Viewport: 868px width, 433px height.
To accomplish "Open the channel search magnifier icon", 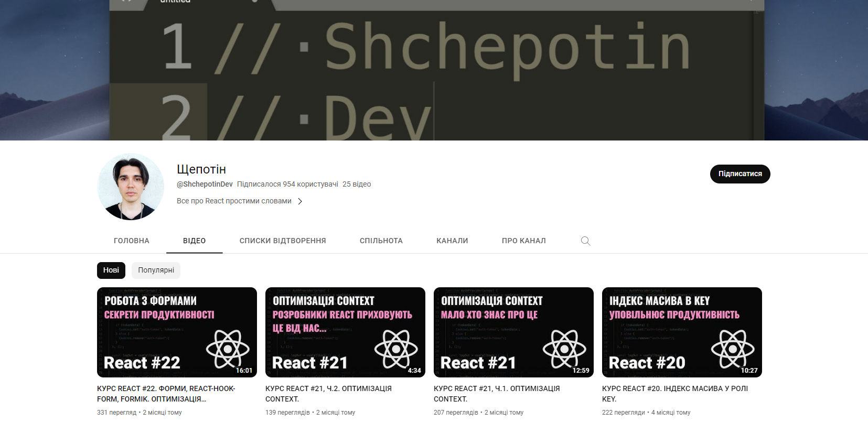I will point(585,241).
